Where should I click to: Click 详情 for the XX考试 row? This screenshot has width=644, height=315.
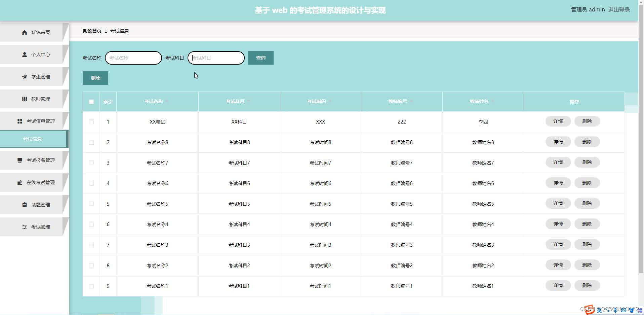558,121
